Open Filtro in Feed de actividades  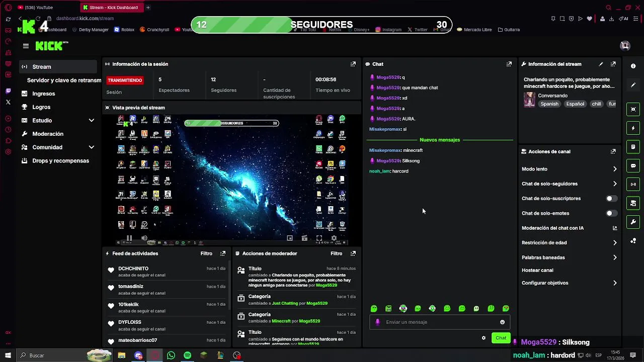[206, 253]
